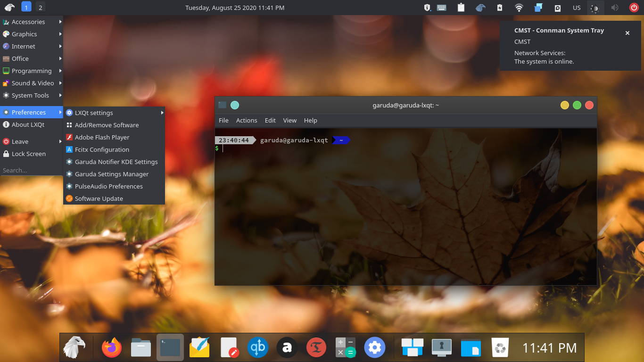The image size is (644, 362).
Task: Click the blue tiled windows dock icon
Action: point(413,348)
